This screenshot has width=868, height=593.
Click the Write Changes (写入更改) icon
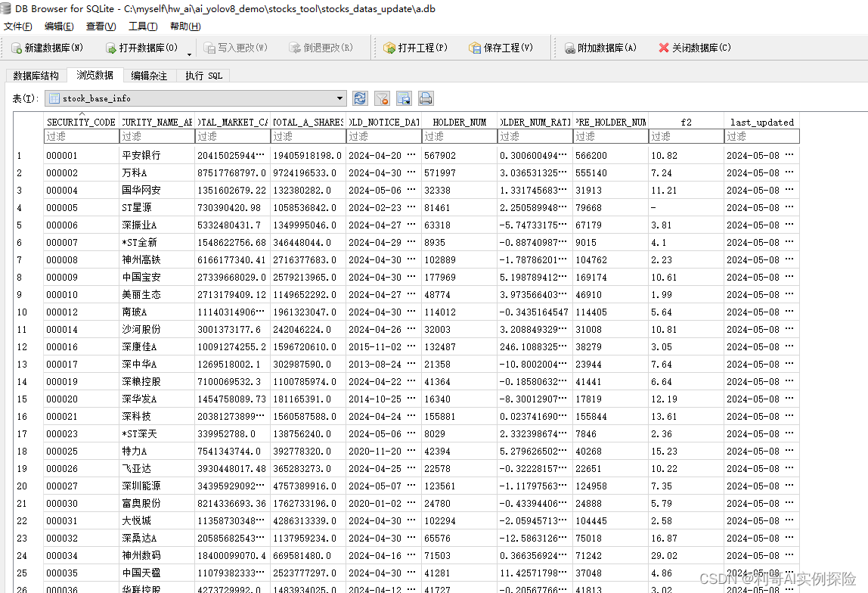[x=209, y=48]
